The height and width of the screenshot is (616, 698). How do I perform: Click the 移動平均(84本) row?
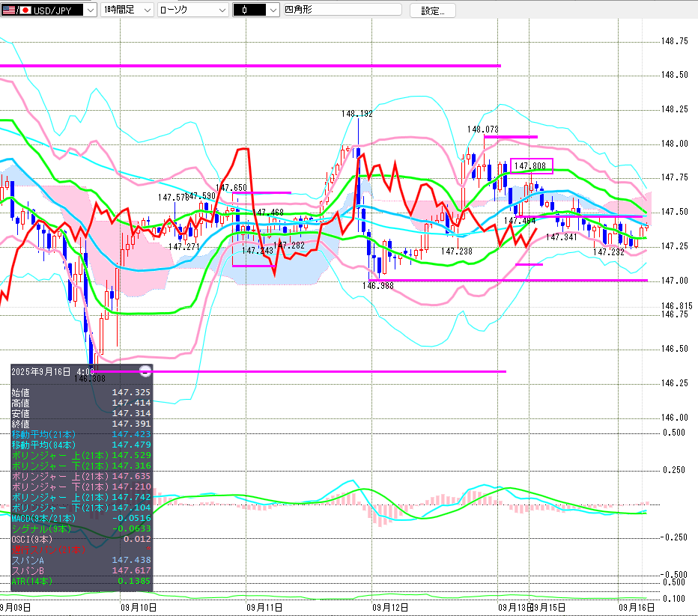(81, 445)
